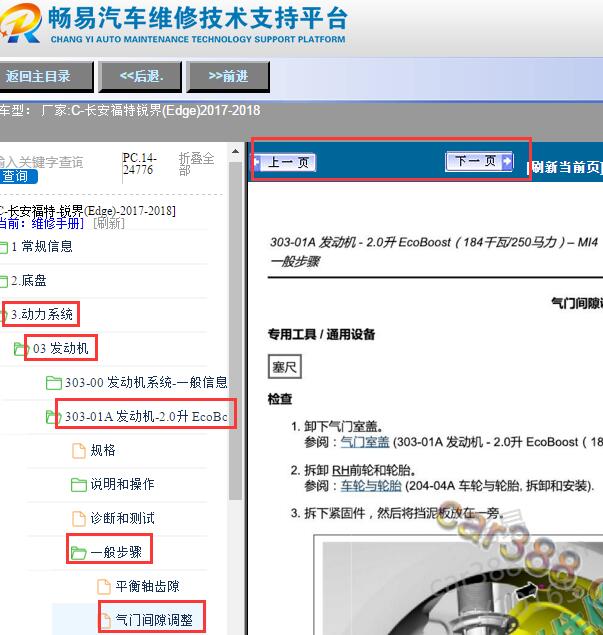
Task: Collapse the 3.动力系统 tree node
Action: tap(42, 314)
